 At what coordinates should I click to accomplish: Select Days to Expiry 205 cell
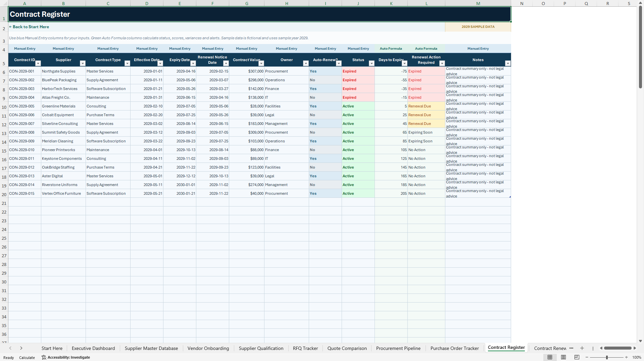pos(391,193)
